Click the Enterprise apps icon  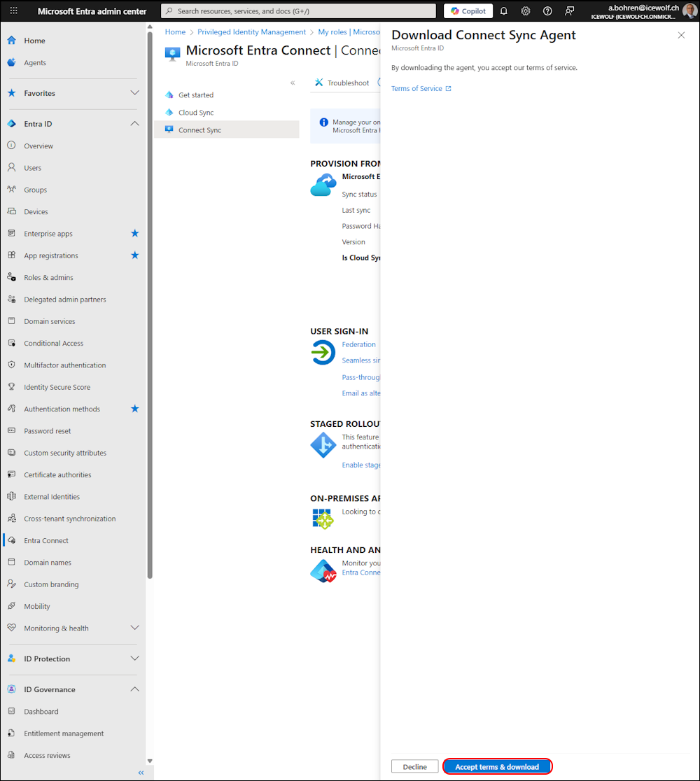coord(12,234)
